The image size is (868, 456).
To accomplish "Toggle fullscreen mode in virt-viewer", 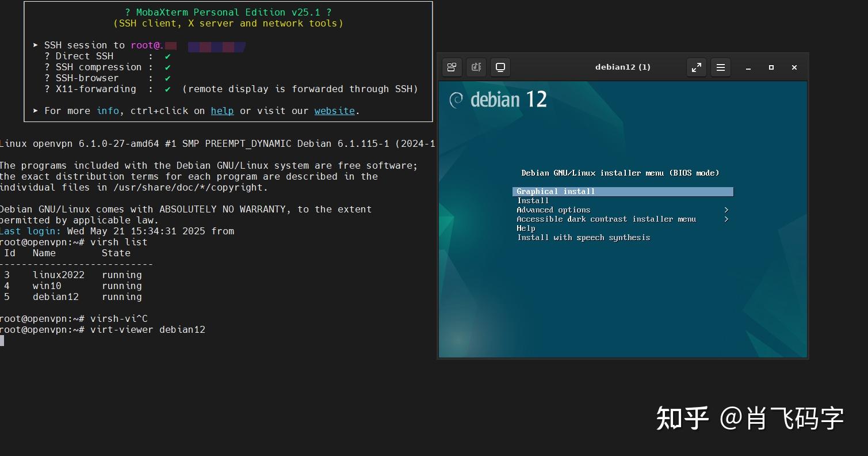I will click(697, 67).
